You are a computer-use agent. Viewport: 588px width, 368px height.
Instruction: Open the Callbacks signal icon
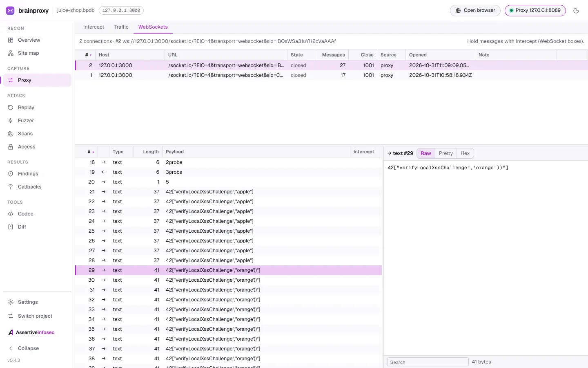point(11,187)
